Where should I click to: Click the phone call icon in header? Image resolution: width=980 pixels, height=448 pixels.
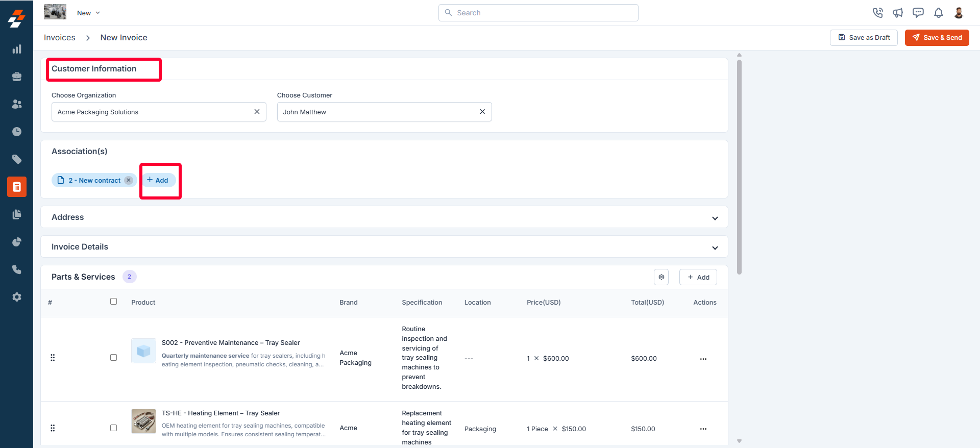click(878, 13)
